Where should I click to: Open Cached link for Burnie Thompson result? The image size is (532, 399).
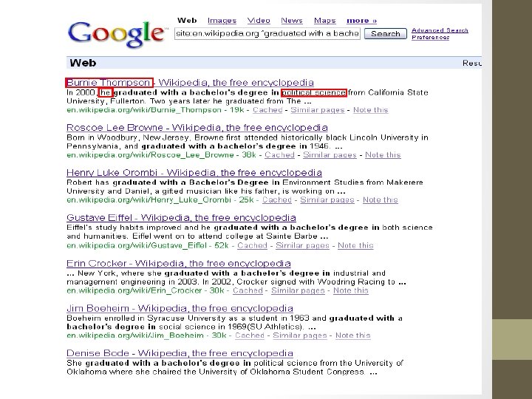coord(267,110)
